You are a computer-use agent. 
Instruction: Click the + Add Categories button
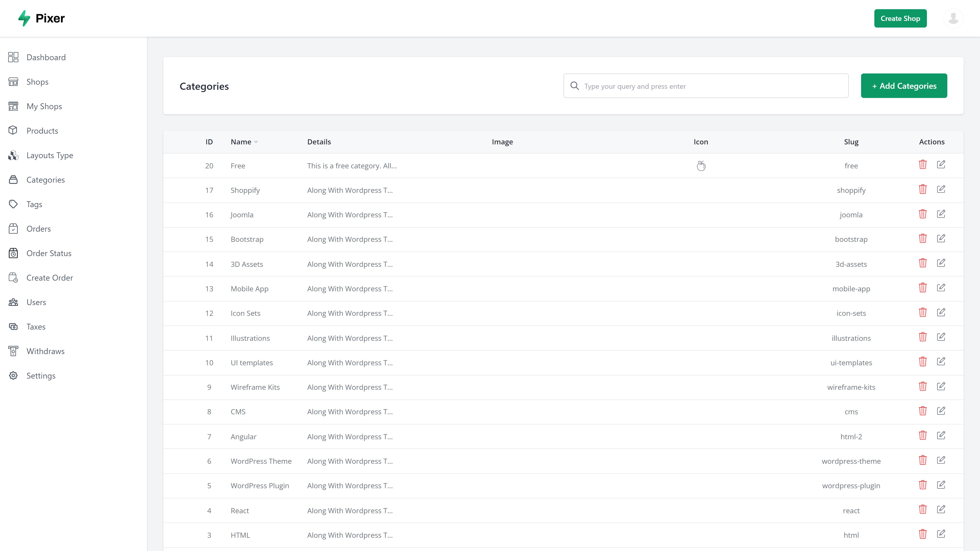904,85
